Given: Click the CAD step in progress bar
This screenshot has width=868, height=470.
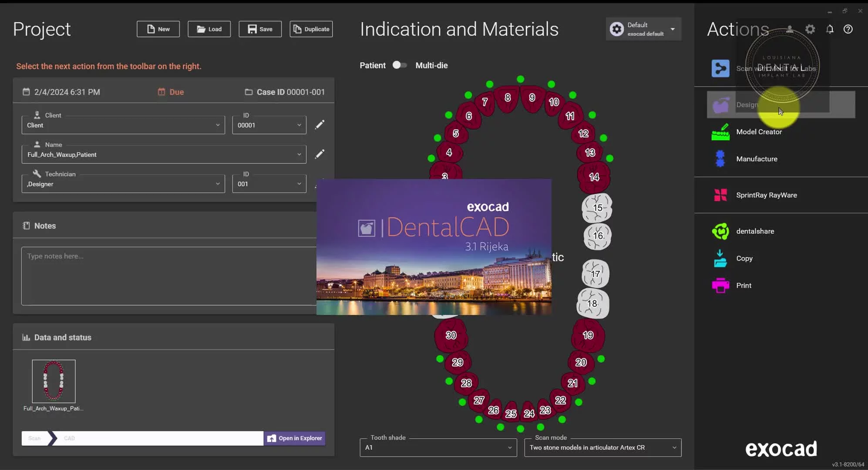Looking at the screenshot, I should 69,438.
